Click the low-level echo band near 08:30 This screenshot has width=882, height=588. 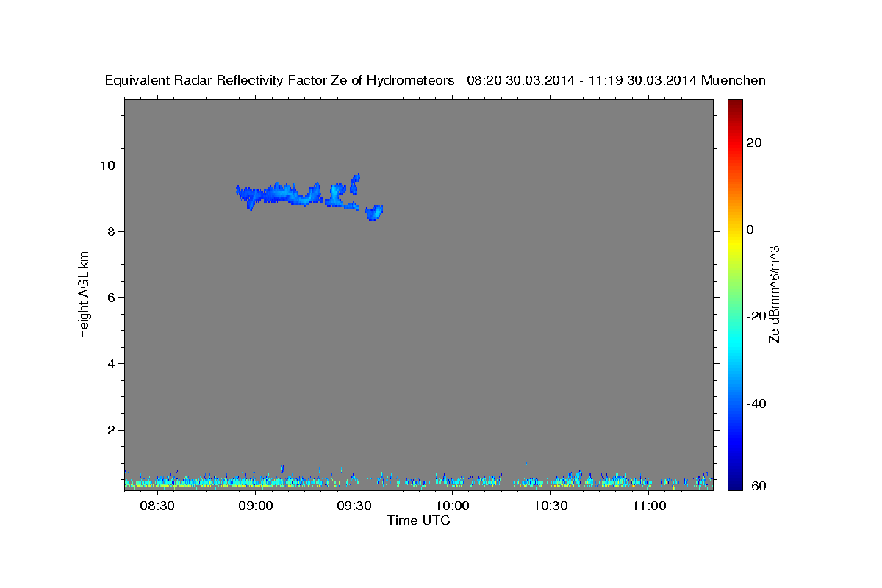[158, 482]
